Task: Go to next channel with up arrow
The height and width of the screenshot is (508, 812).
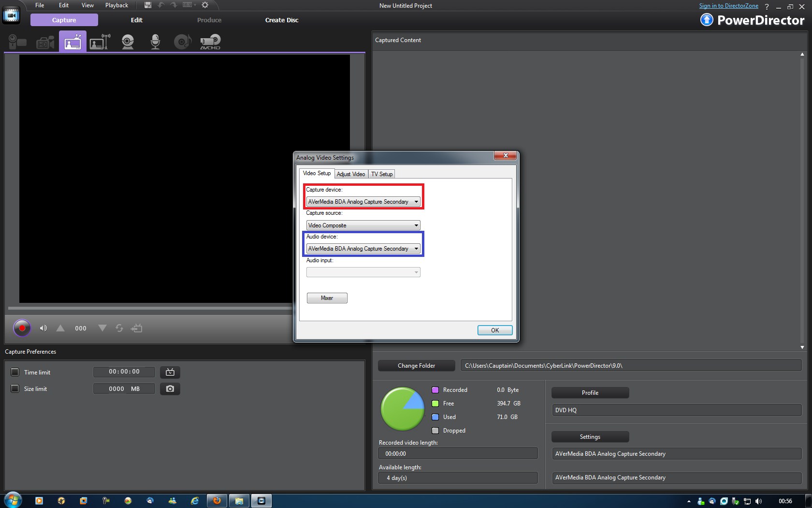Action: point(60,328)
